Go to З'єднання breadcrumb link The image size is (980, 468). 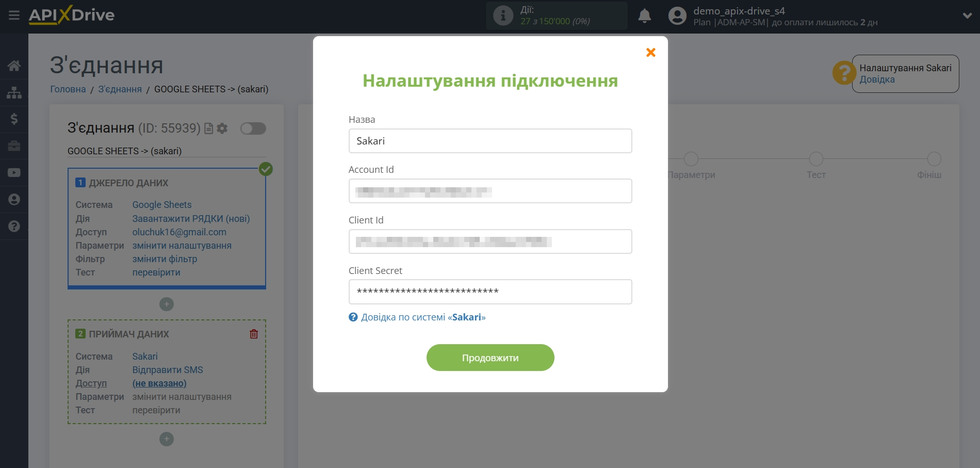pyautogui.click(x=120, y=89)
